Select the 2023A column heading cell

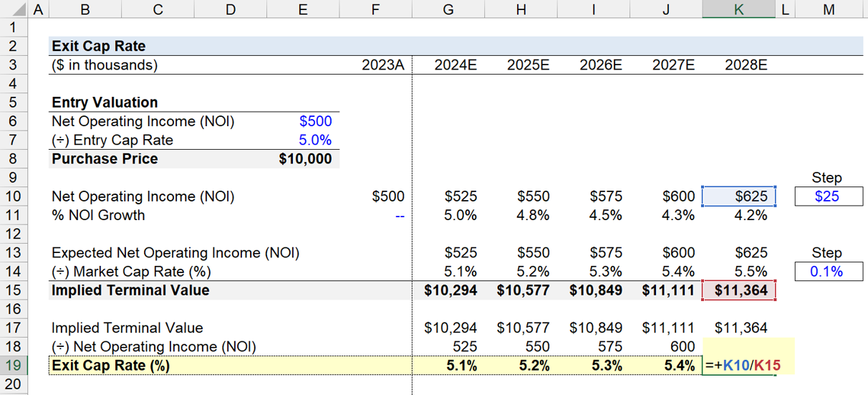[x=376, y=65]
